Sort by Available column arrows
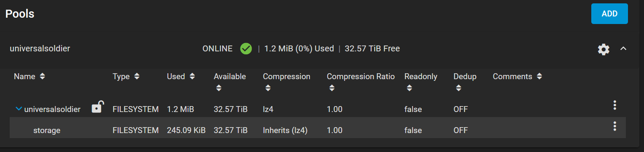The height and width of the screenshot is (152, 644). [x=218, y=88]
